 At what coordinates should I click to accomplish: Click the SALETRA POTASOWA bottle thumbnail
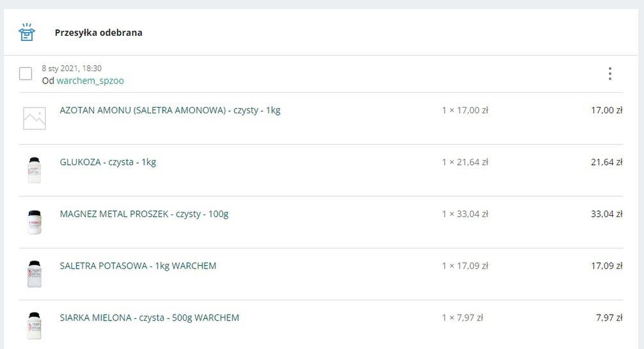click(34, 274)
